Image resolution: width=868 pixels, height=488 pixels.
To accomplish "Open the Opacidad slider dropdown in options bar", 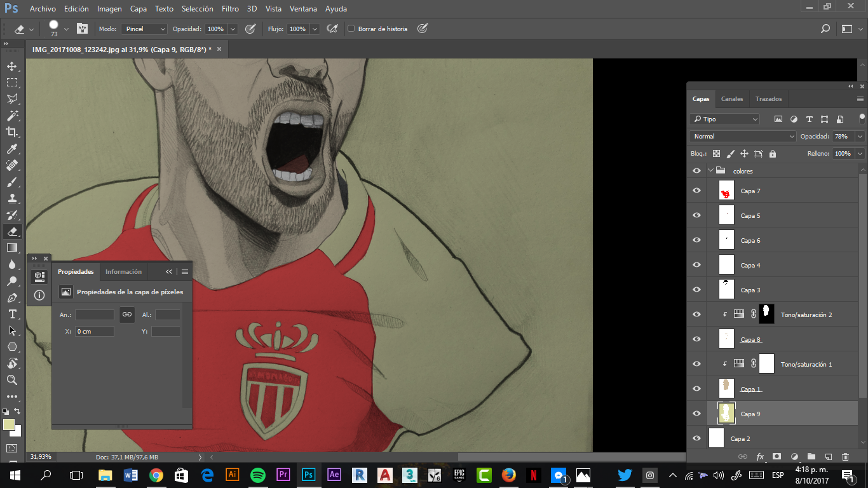I will tap(233, 29).
